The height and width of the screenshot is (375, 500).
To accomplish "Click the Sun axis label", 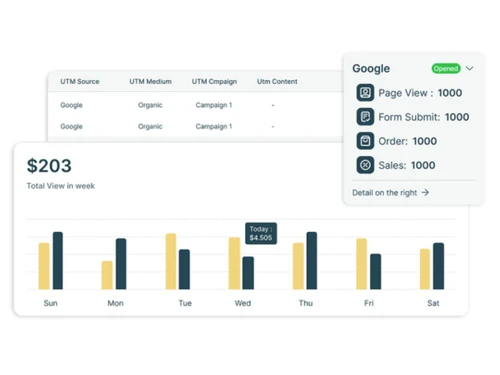I will [x=50, y=303].
